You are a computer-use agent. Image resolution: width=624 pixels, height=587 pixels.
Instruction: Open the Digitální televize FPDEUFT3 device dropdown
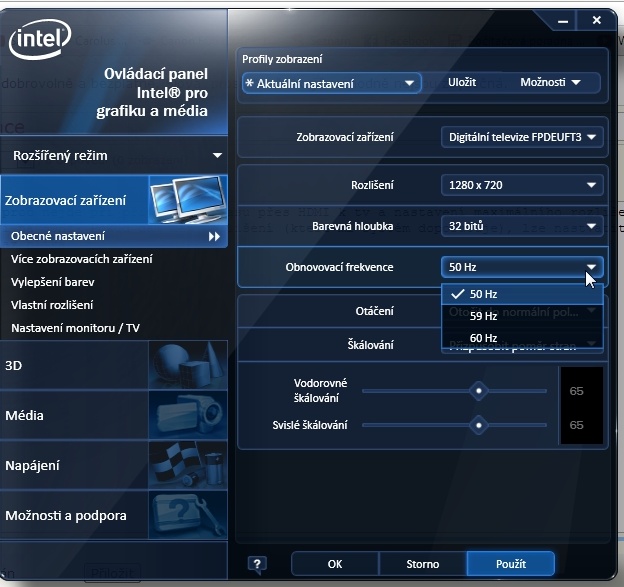click(x=522, y=137)
